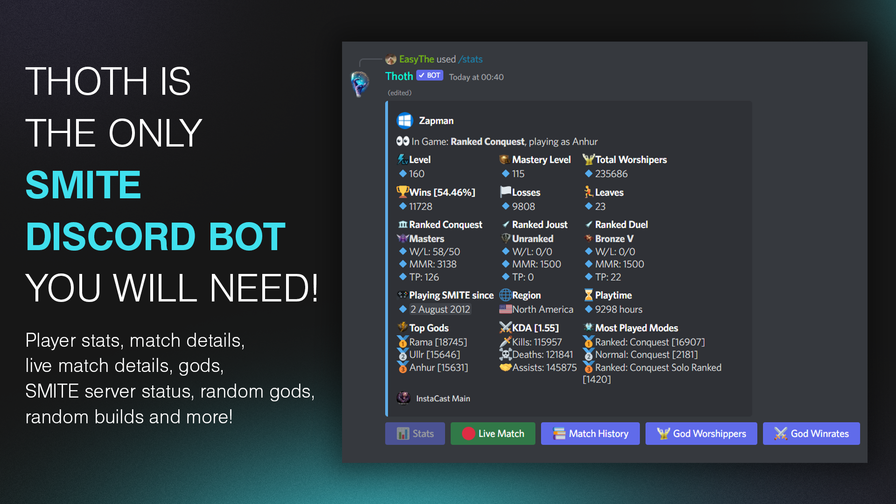Open the Thoth bot username
Image resolution: width=896 pixels, height=504 pixels.
pyautogui.click(x=399, y=76)
